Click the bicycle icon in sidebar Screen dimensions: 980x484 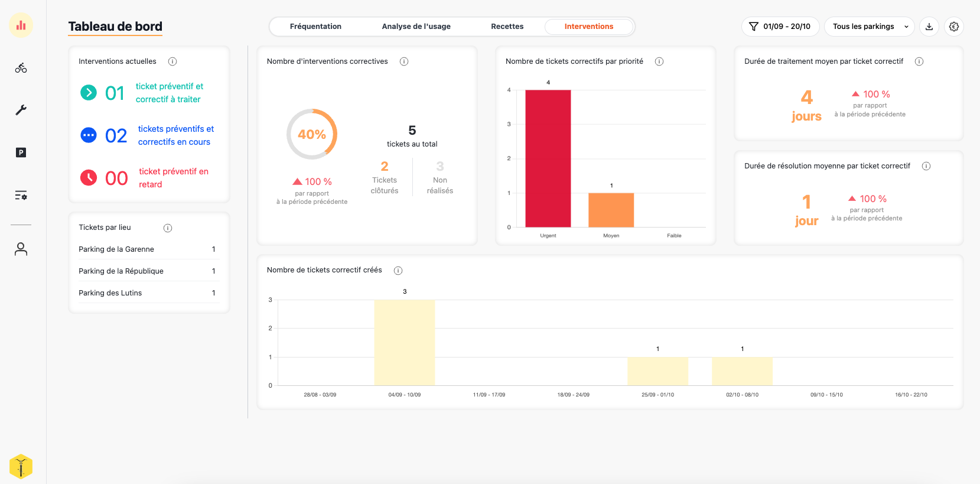(21, 68)
